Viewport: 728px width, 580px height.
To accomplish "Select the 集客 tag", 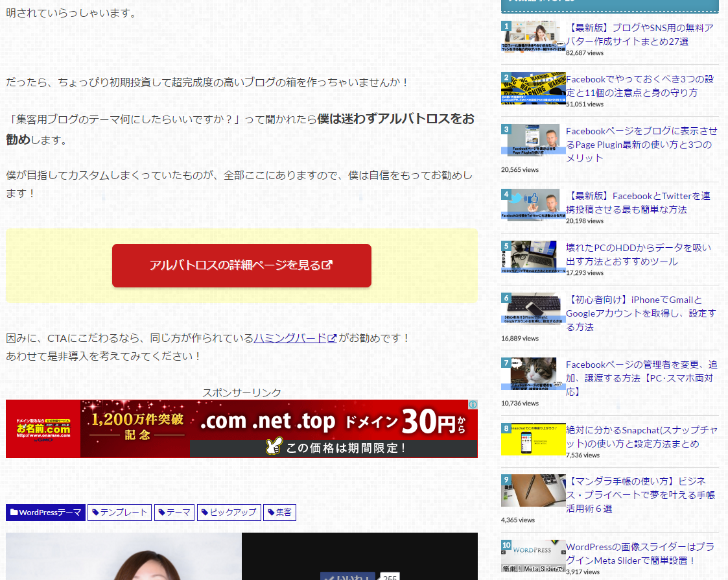I will pos(279,512).
